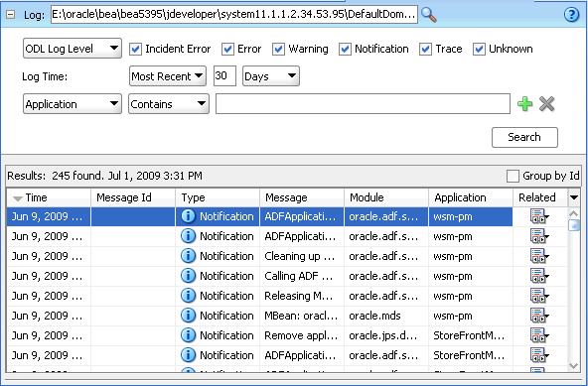Screen dimensions: 588x386
Task: Select the Cleaning up message cell
Action: [x=302, y=256]
